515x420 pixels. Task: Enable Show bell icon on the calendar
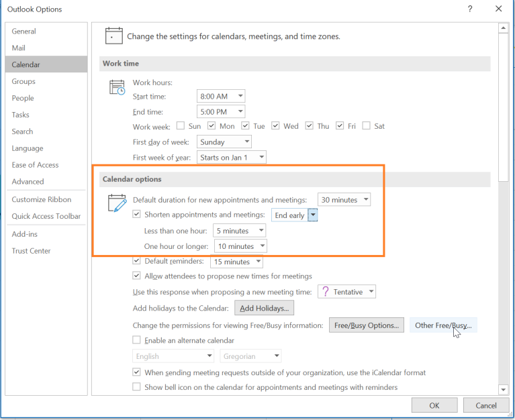(x=138, y=387)
